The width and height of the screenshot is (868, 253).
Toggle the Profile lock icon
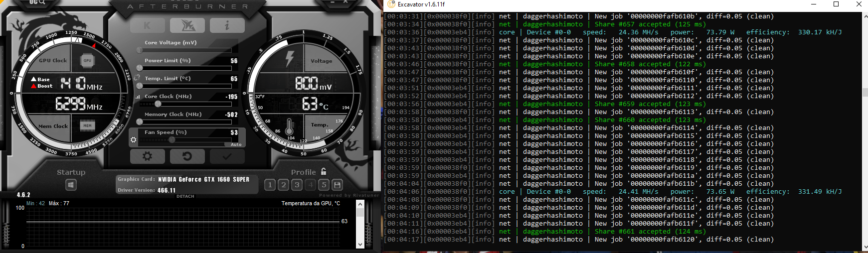pyautogui.click(x=324, y=171)
